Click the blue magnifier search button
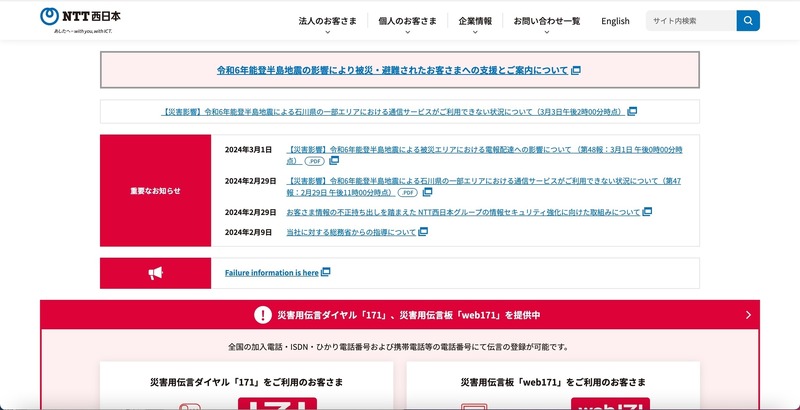 [748, 21]
